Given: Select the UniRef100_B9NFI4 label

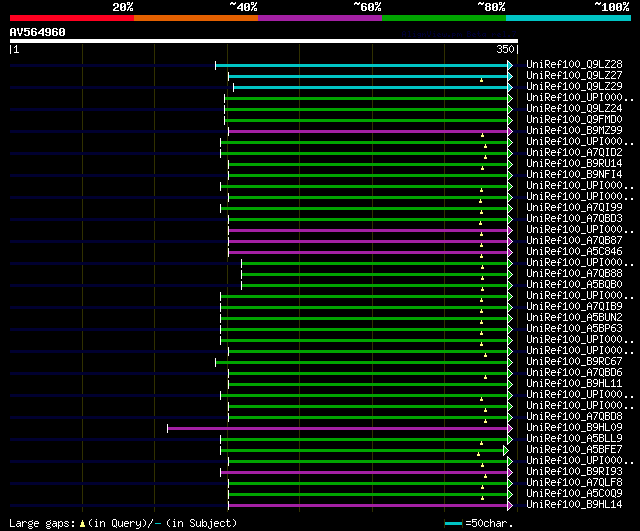Looking at the screenshot, I should click(x=574, y=174).
